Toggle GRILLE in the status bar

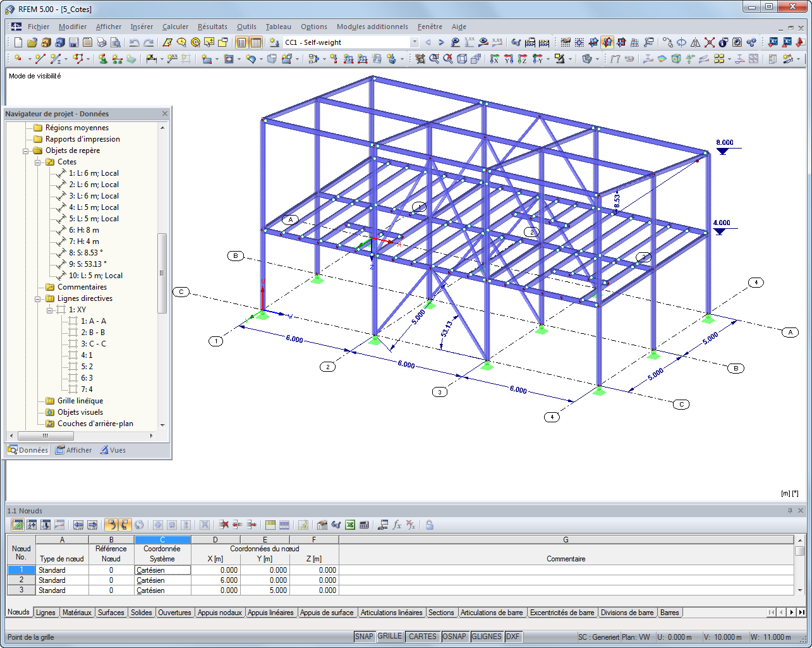pyautogui.click(x=390, y=637)
